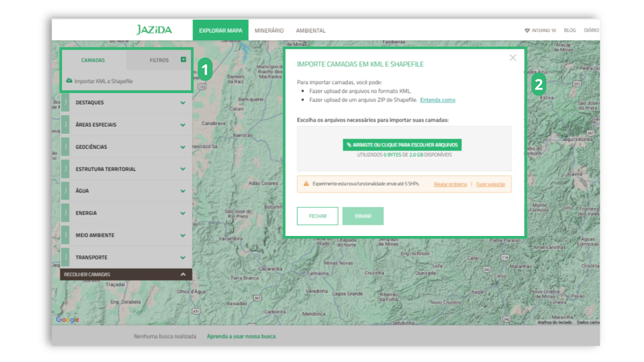Image resolution: width=644 pixels, height=362 pixels.
Task: Click the file upload drop zone area
Action: (x=404, y=149)
